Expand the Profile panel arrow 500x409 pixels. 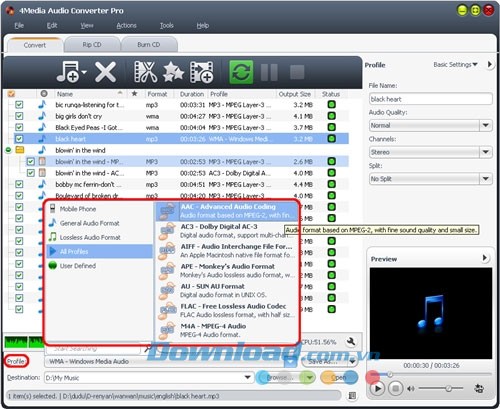489,64
